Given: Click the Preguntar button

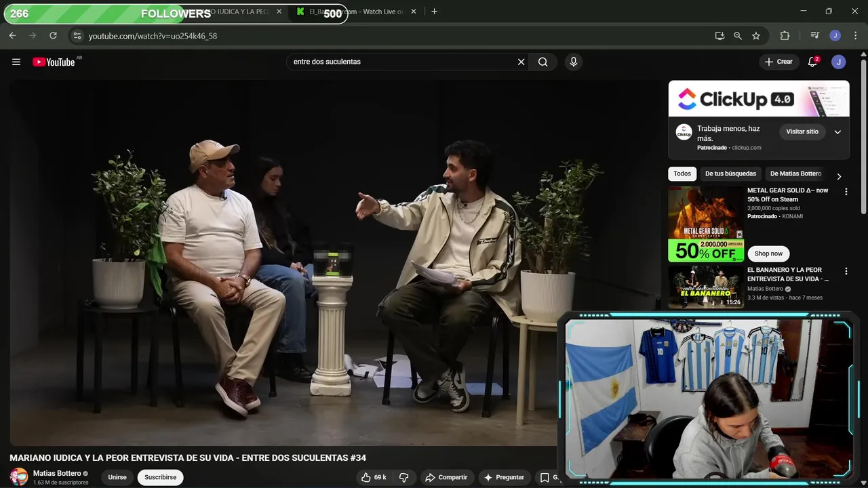Looking at the screenshot, I should coord(503,477).
